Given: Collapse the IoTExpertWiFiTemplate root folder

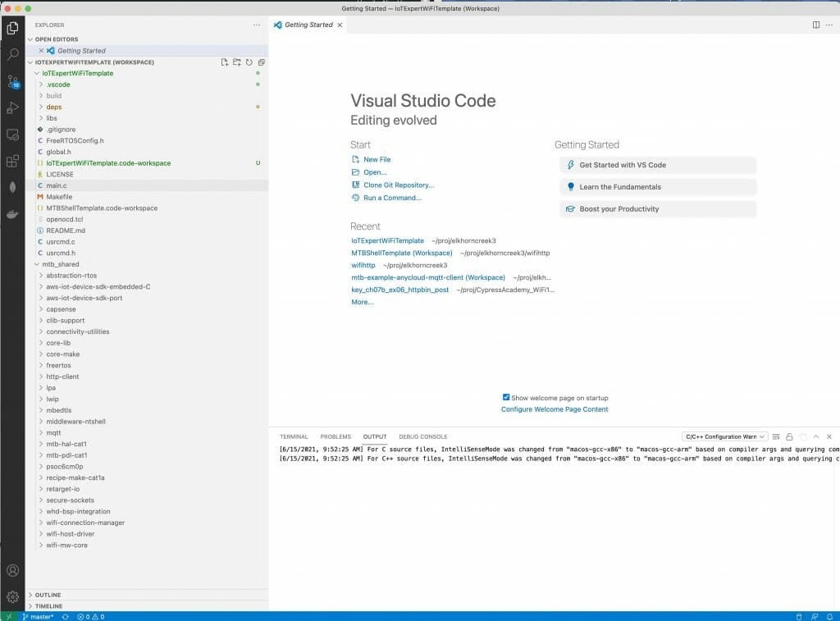Looking at the screenshot, I should tap(36, 73).
